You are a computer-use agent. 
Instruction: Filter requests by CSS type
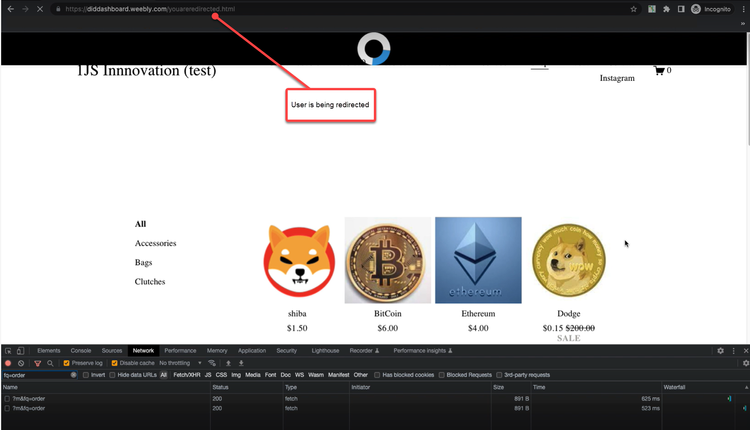coord(221,375)
